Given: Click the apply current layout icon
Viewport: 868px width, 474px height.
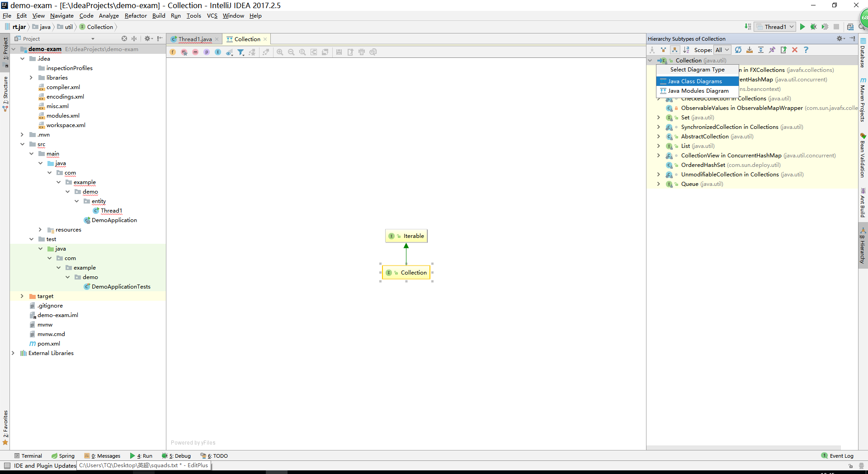Looking at the screenshot, I should click(325, 52).
